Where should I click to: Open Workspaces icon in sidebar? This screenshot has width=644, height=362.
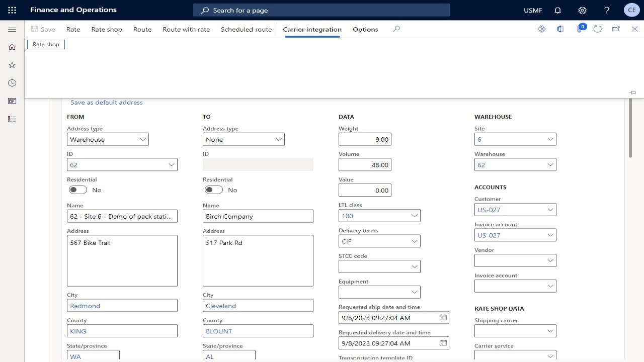[x=12, y=101]
